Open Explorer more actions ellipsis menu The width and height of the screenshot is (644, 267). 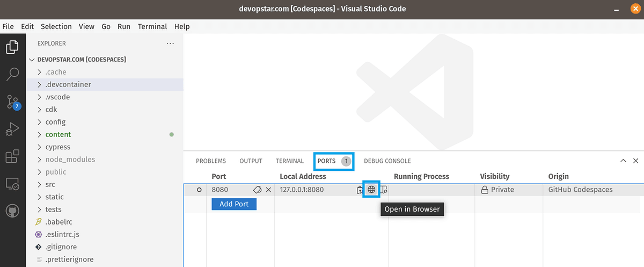coord(170,44)
